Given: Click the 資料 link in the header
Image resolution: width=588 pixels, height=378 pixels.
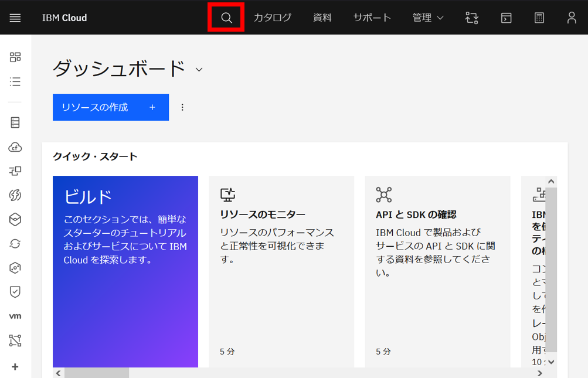Looking at the screenshot, I should (x=322, y=17).
